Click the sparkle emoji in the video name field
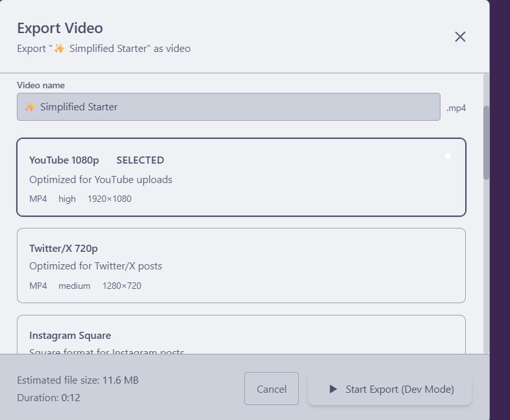This screenshot has width=510, height=420. point(31,106)
